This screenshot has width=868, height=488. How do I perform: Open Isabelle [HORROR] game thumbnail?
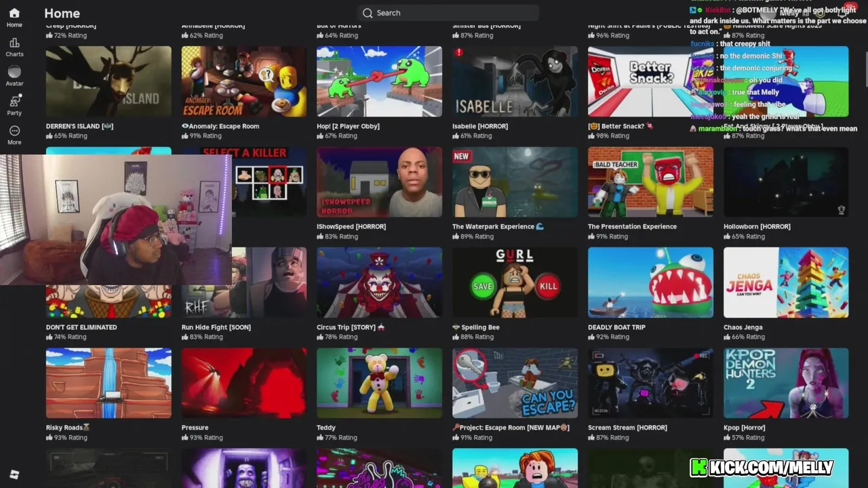(515, 81)
